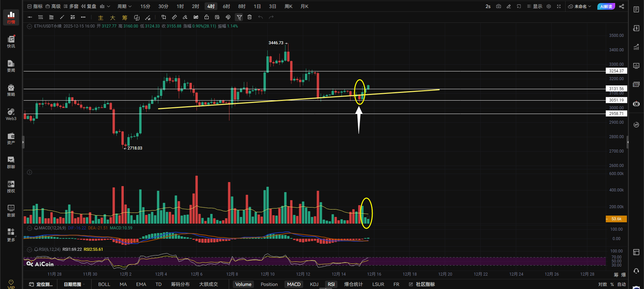Image resolution: width=644 pixels, height=289 pixels.
Task: Click the 复盘 replay button
Action: point(89,6)
